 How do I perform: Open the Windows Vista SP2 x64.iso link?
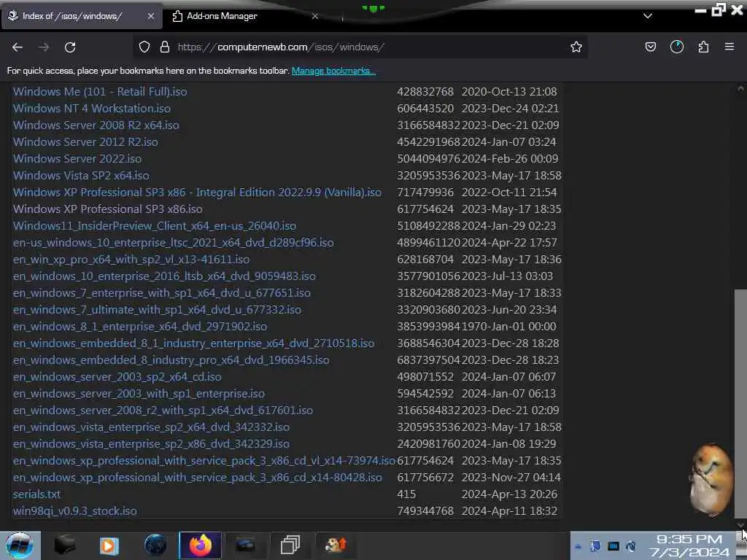pyautogui.click(x=81, y=175)
